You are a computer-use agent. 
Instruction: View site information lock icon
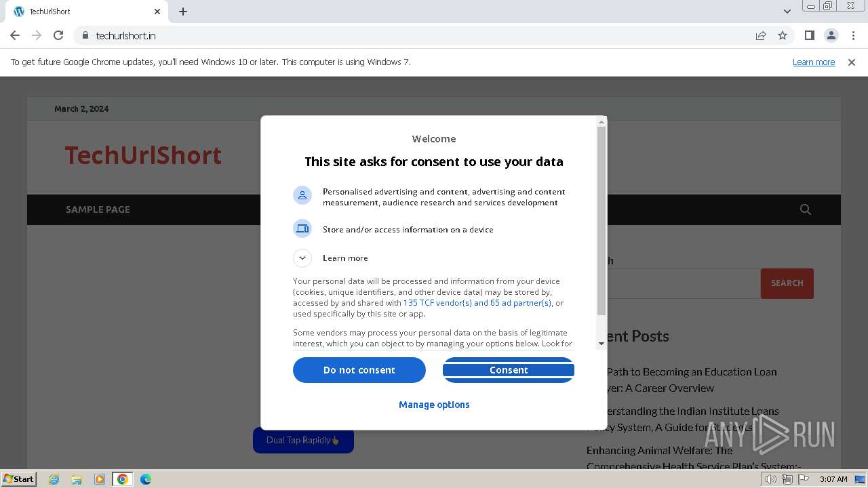[x=85, y=35]
